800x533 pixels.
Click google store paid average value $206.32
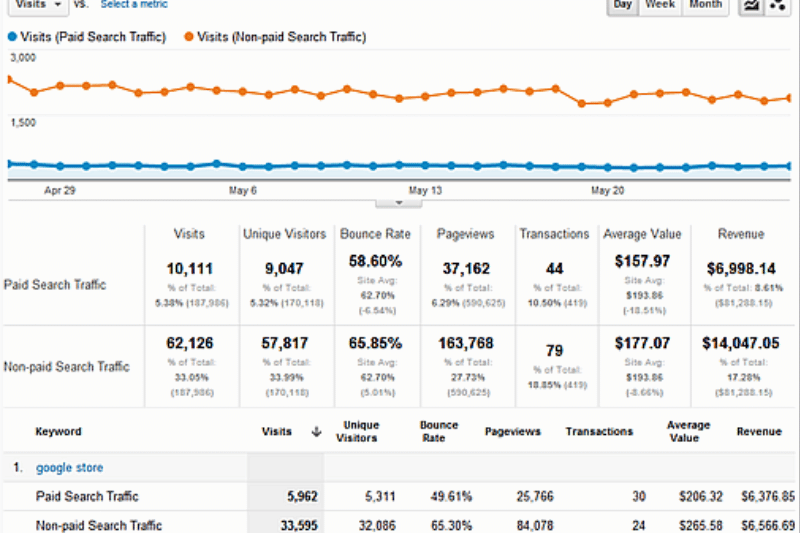pos(701,496)
